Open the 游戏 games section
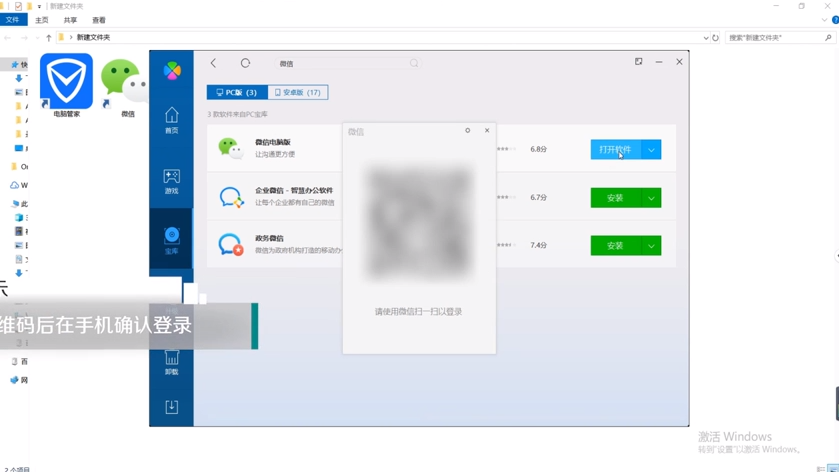Screen dimensions: 839x472 pyautogui.click(x=171, y=181)
